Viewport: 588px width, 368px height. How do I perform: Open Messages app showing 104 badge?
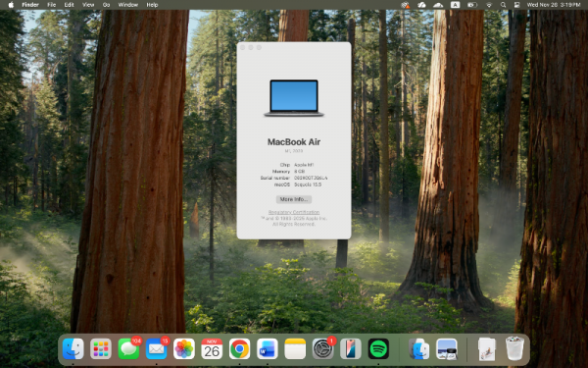pyautogui.click(x=128, y=348)
